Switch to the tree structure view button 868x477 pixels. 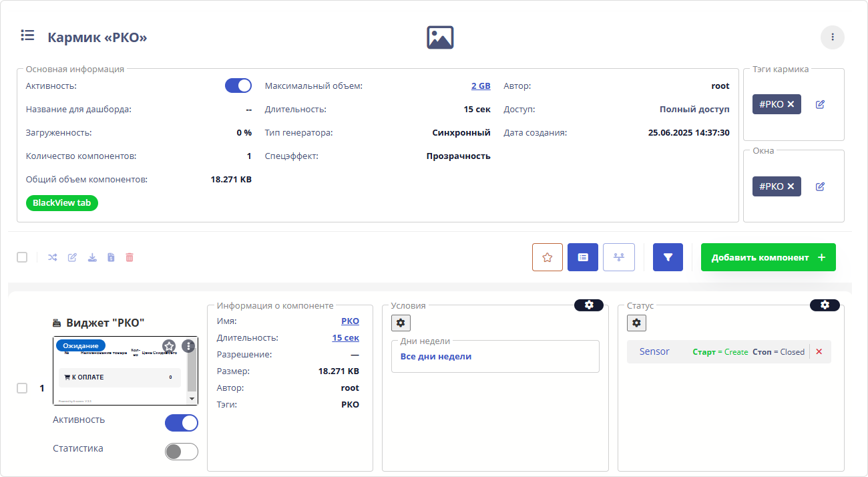click(618, 257)
